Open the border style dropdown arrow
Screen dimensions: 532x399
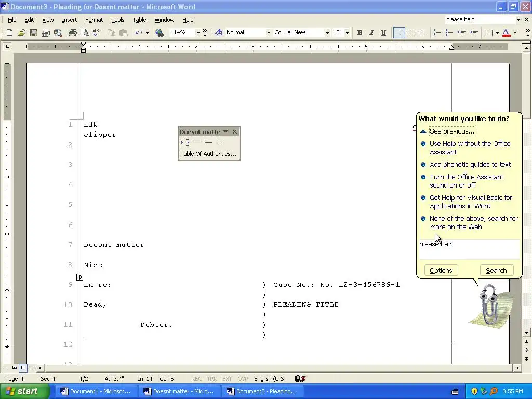click(x=497, y=33)
